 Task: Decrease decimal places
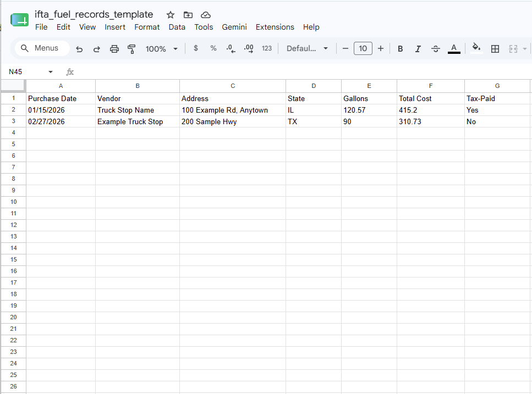tap(231, 48)
